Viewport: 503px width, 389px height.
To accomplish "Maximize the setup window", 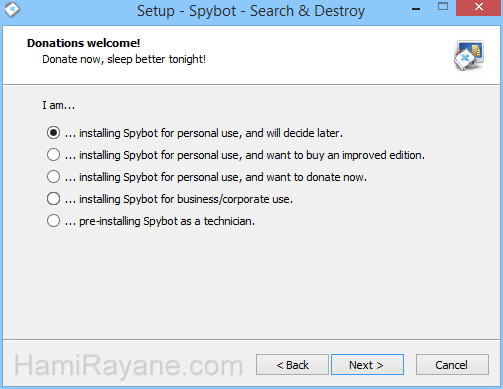I will [443, 7].
